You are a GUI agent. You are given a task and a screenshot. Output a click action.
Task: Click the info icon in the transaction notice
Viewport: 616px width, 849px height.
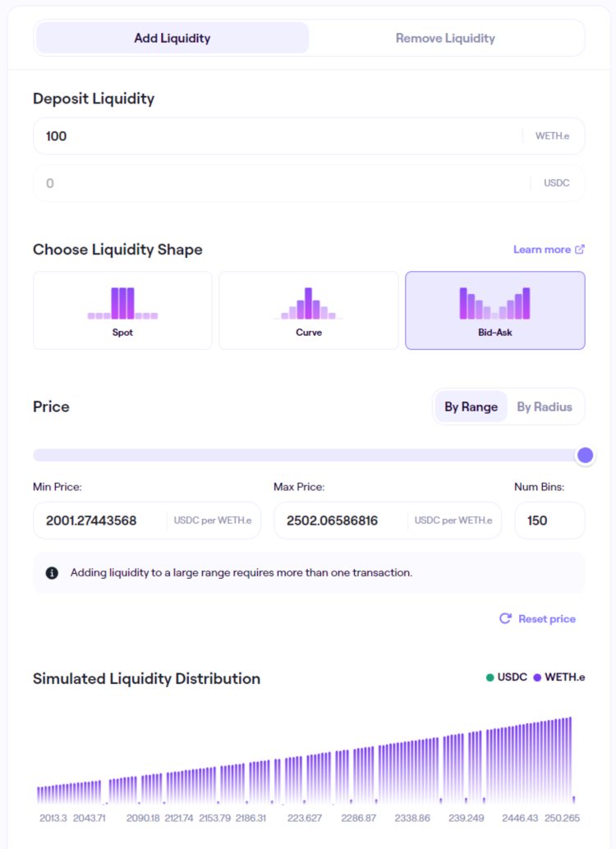point(53,571)
